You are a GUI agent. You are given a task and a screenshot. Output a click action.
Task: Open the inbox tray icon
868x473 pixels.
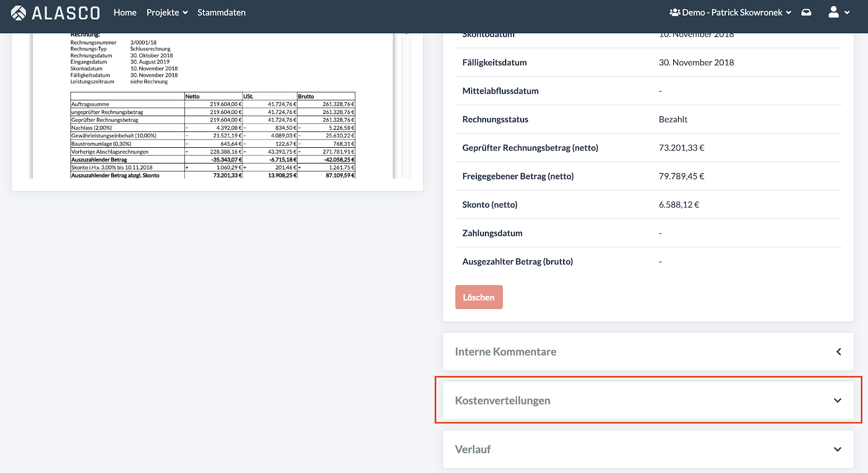point(807,12)
